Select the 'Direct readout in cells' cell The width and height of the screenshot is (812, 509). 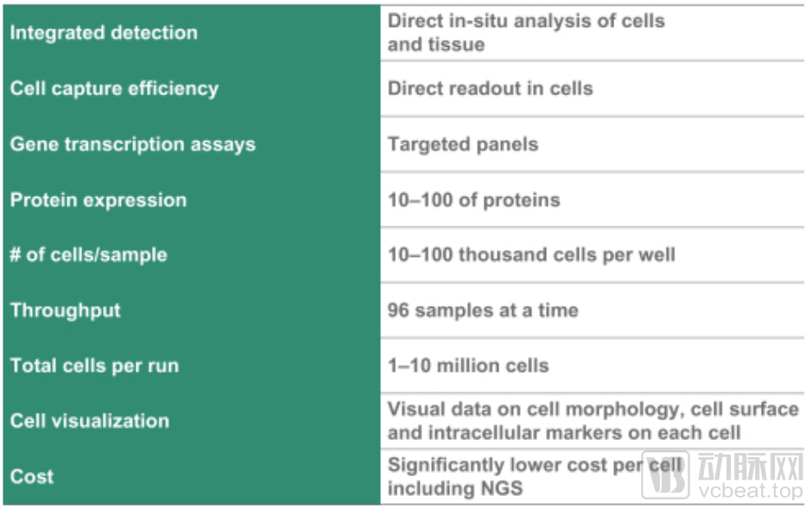[x=490, y=88]
